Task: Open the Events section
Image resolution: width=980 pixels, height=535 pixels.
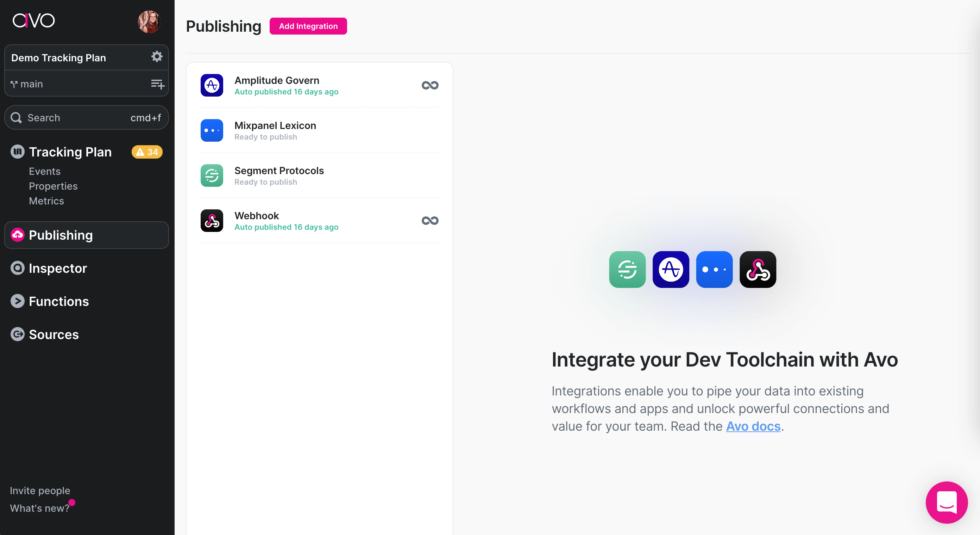Action: pos(44,171)
